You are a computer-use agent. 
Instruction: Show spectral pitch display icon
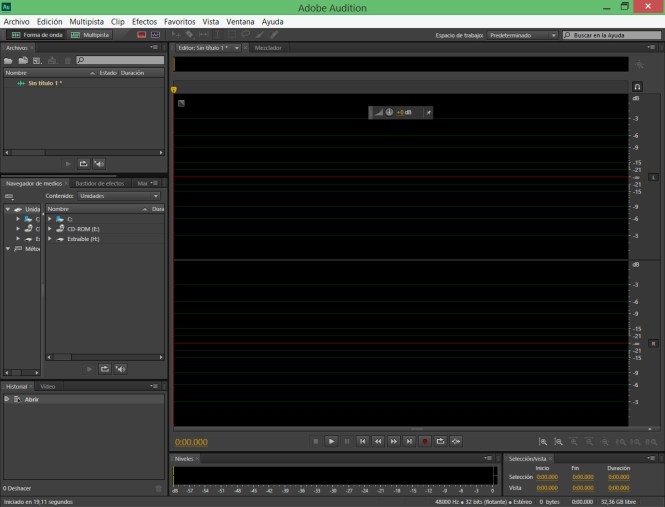point(156,35)
